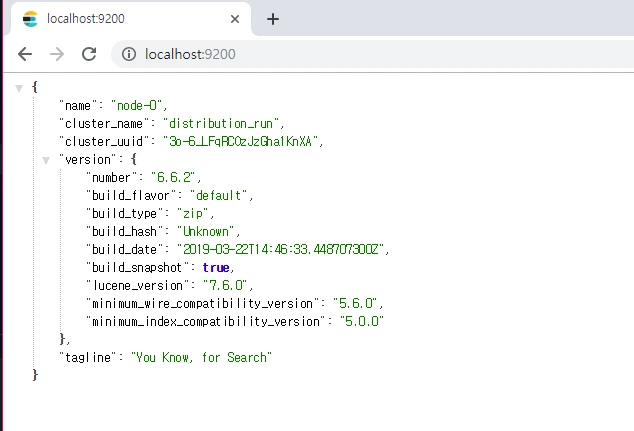Image resolution: width=634 pixels, height=431 pixels.
Task: Click the value "default"
Action: (x=218, y=195)
